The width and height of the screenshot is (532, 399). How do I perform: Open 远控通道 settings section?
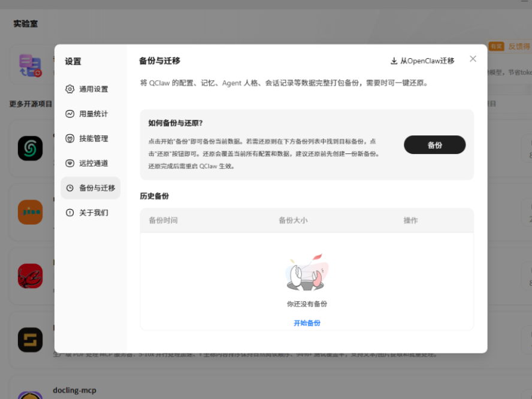90,163
